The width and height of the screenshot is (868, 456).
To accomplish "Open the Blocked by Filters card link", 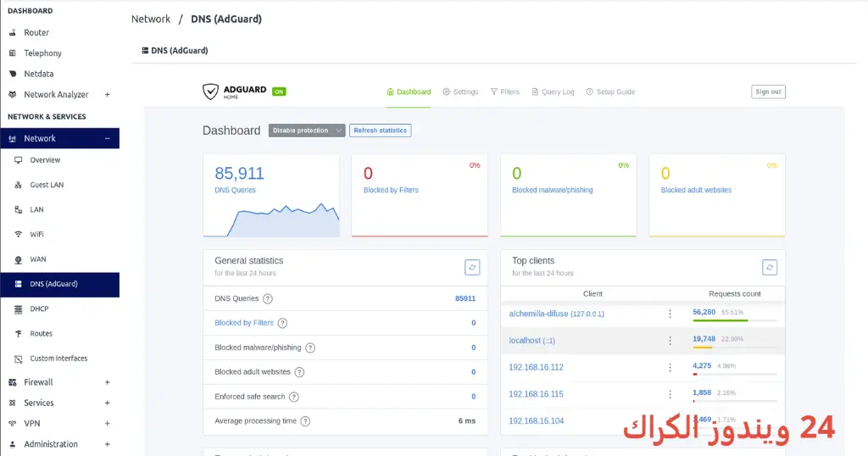I will [391, 190].
